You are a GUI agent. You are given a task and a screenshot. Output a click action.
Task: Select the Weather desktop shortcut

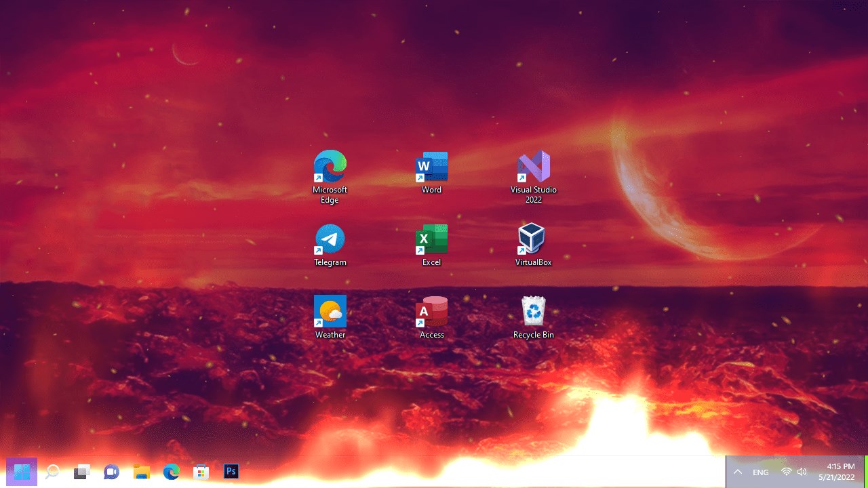pos(330,317)
